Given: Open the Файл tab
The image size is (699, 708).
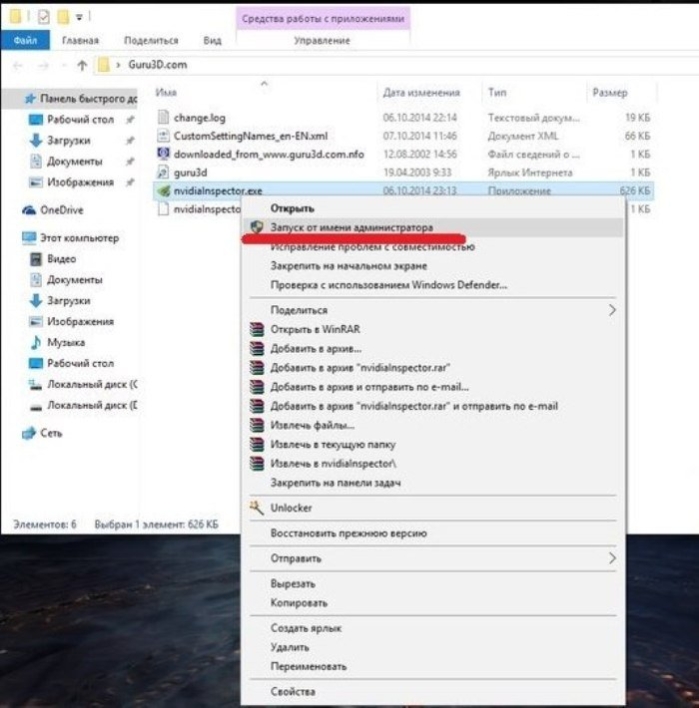Looking at the screenshot, I should click(25, 40).
